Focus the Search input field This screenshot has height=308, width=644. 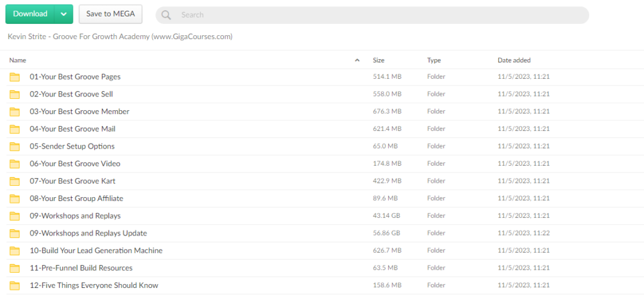377,14
